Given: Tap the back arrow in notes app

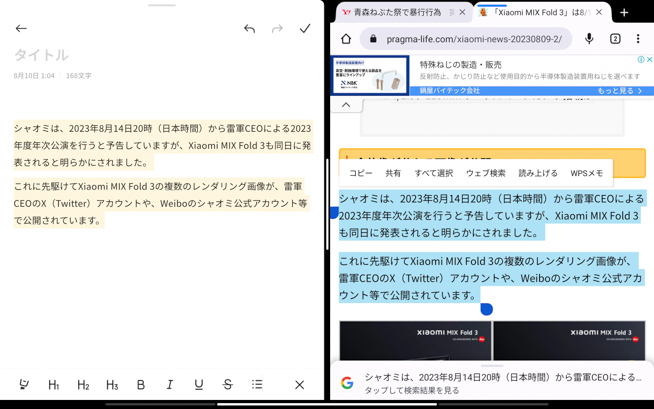Looking at the screenshot, I should pyautogui.click(x=21, y=29).
